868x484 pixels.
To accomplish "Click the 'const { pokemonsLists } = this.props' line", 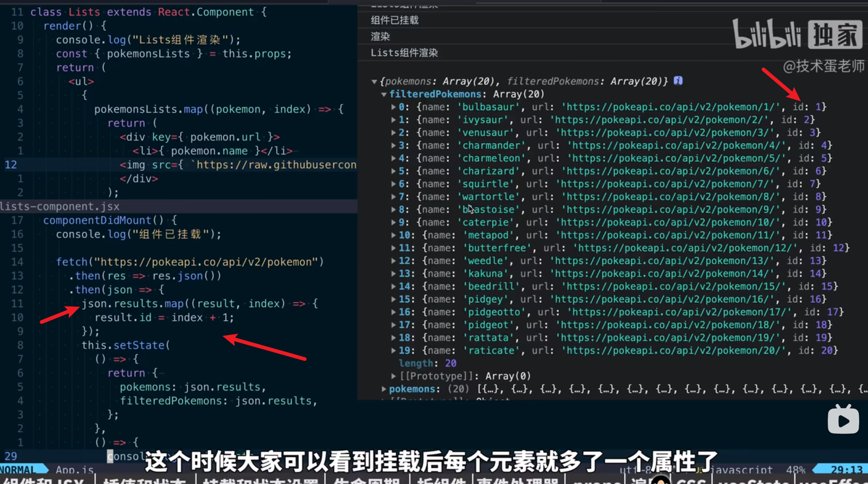I will pyautogui.click(x=174, y=54).
